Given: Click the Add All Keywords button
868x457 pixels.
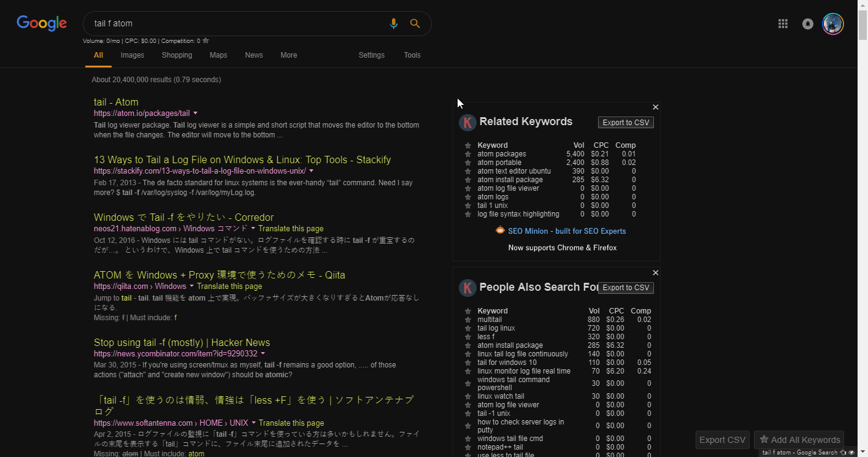Looking at the screenshot, I should point(799,440).
